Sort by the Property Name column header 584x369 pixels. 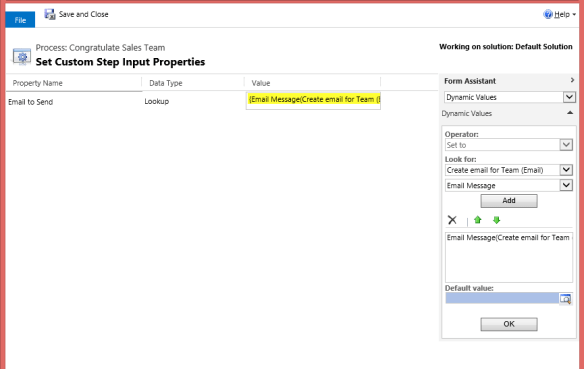tap(38, 83)
